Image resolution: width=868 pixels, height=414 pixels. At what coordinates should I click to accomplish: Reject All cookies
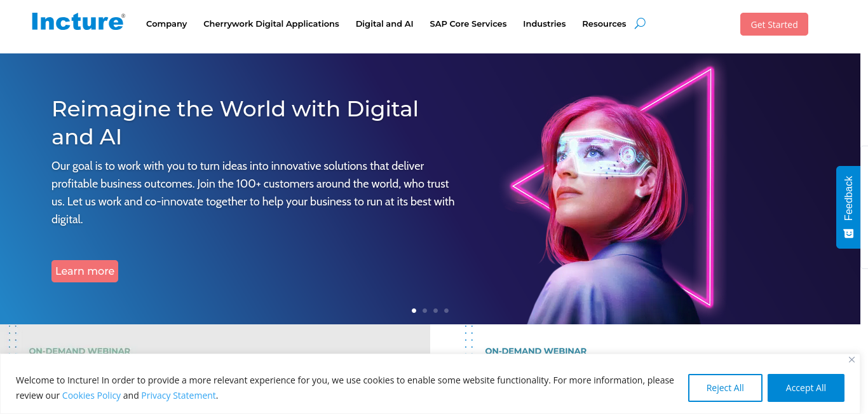(725, 388)
